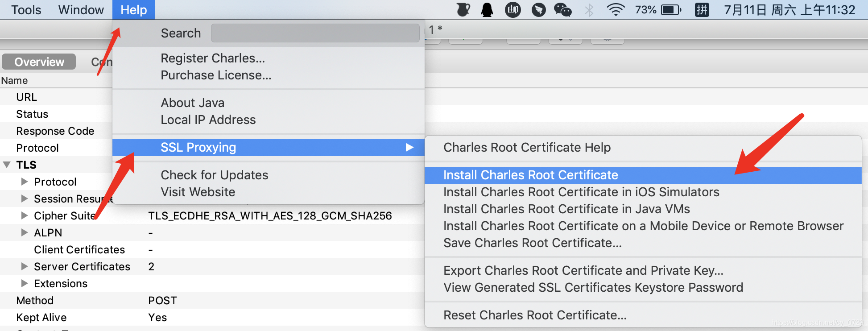
Task: Show the date and time clock
Action: [x=789, y=10]
